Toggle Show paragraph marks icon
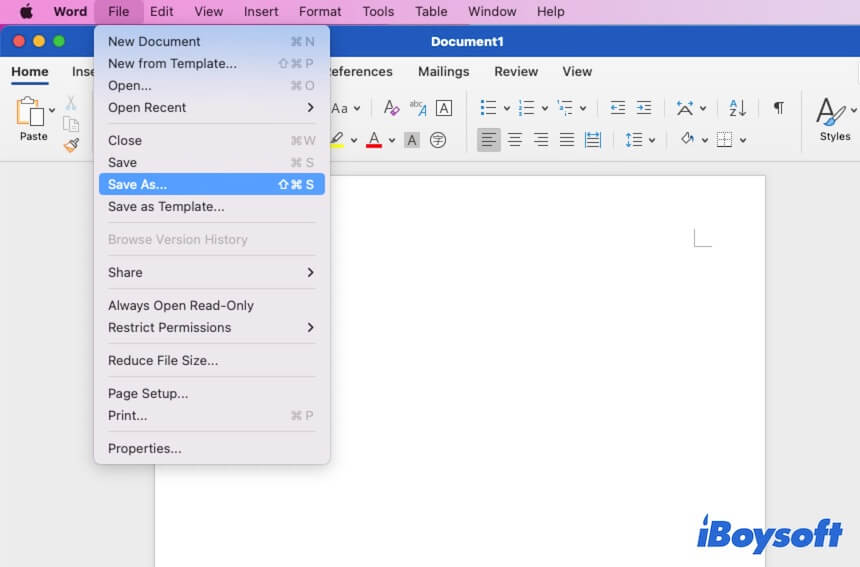860x567 pixels. click(x=778, y=107)
